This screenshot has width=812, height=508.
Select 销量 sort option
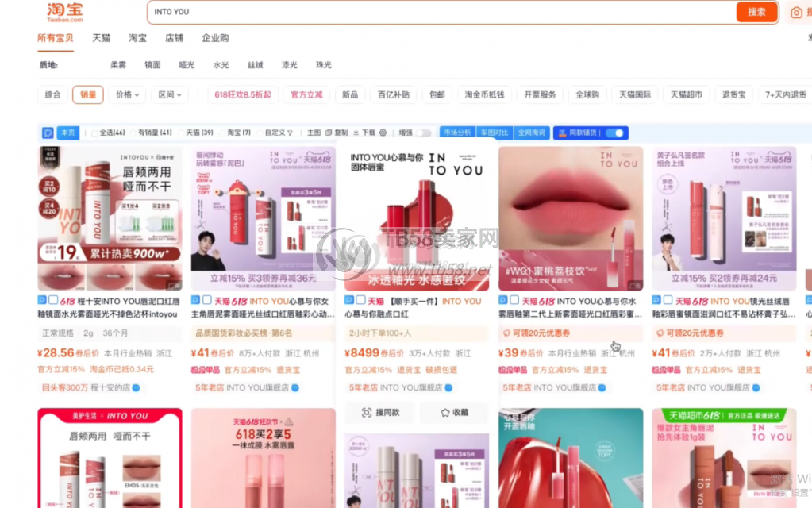(x=88, y=94)
